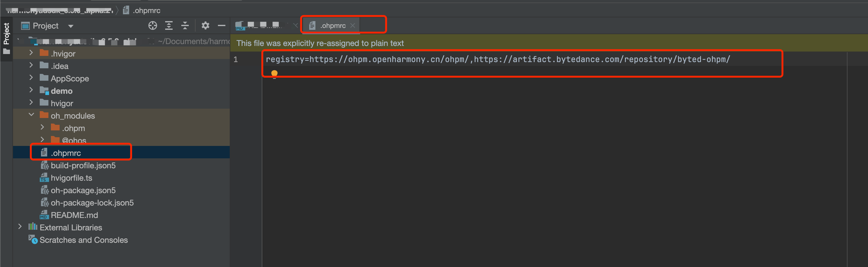The image size is (868, 267).
Task: Click the Expand All icon in Project panel
Action: [x=169, y=26]
